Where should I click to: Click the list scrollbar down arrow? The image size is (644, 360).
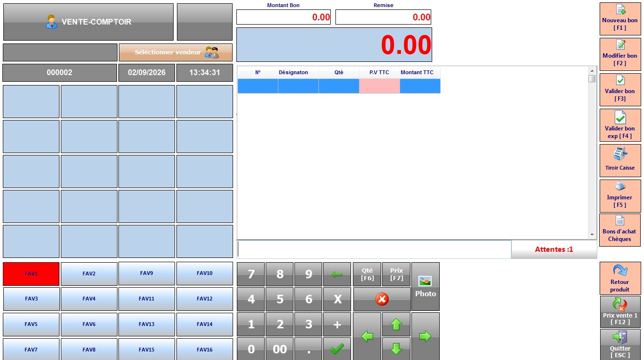tap(592, 234)
